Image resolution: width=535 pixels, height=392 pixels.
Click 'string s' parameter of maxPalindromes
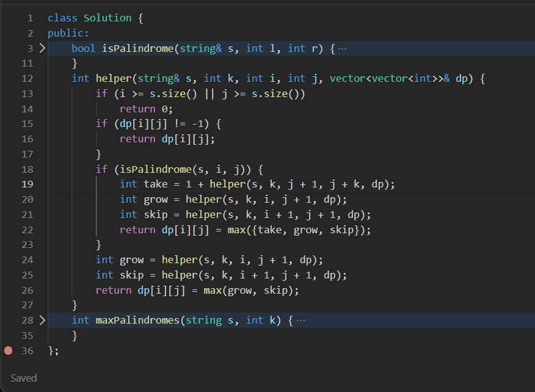tap(209, 321)
